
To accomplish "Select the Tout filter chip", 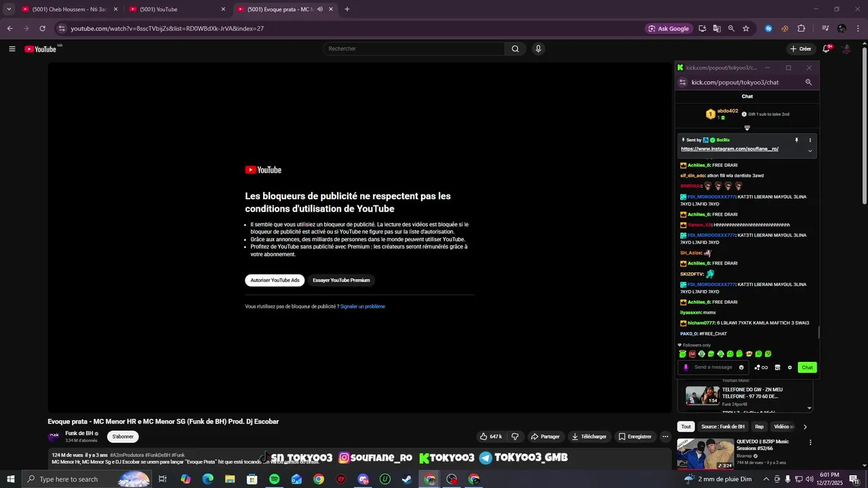I will [686, 427].
